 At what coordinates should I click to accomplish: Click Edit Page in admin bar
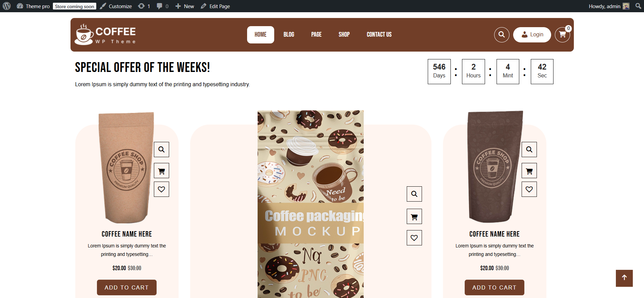(215, 6)
